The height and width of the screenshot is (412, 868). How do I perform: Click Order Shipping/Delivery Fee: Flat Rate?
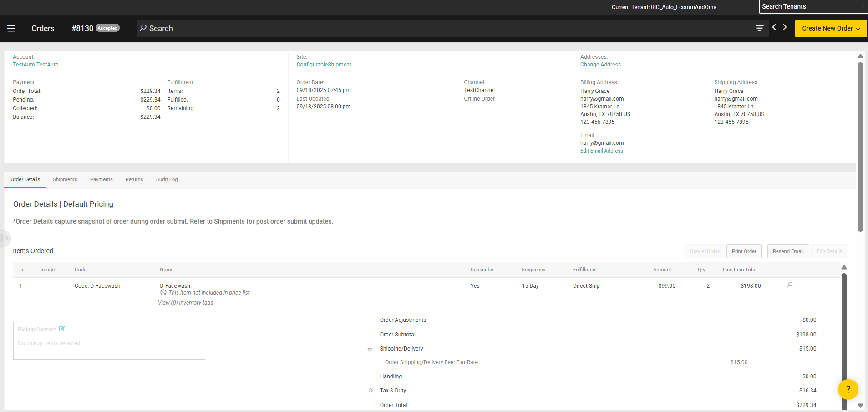pos(431,362)
